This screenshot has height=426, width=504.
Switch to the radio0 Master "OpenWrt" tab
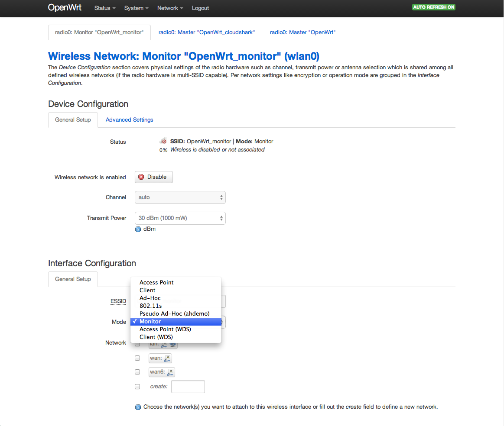point(302,32)
